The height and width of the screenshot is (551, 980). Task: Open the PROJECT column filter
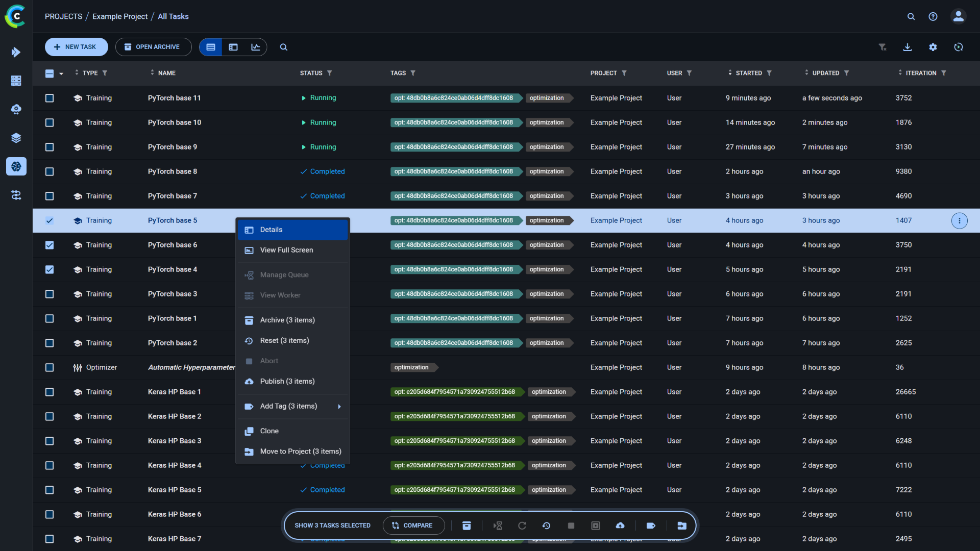pos(624,73)
